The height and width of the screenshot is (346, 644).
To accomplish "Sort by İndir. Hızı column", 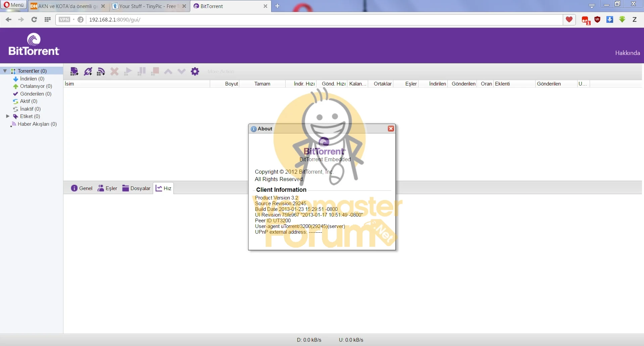I will point(301,84).
